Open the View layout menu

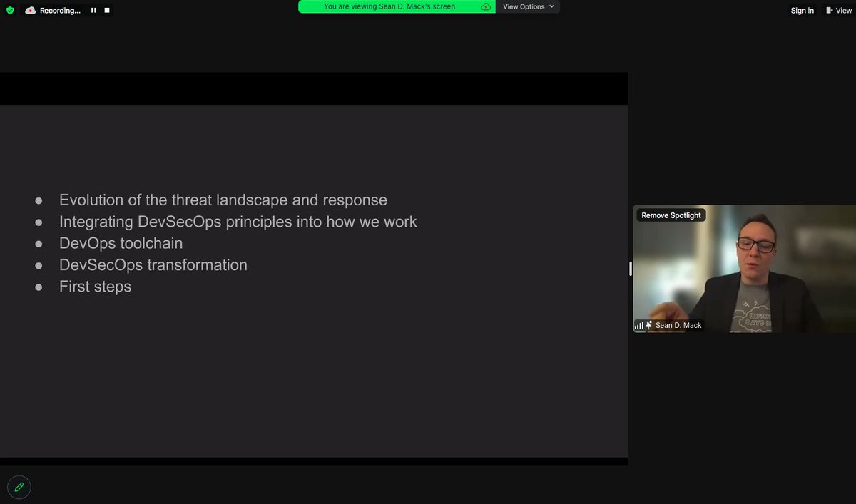point(839,11)
